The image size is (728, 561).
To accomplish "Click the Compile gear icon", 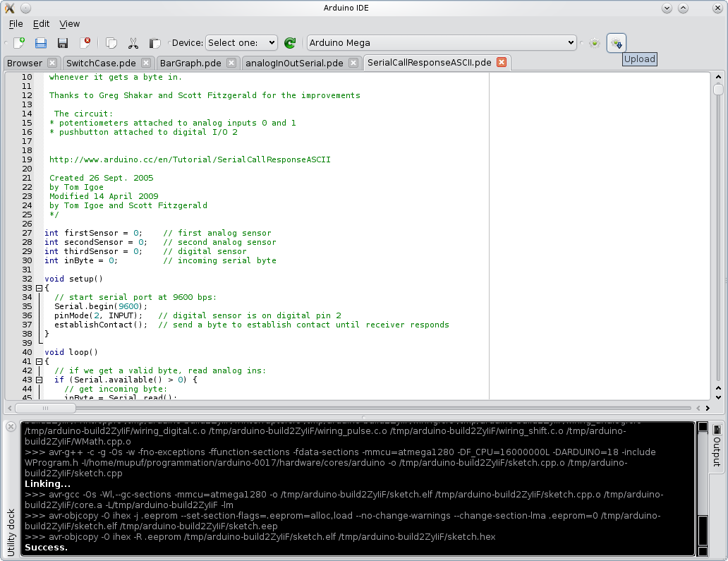I will [595, 43].
